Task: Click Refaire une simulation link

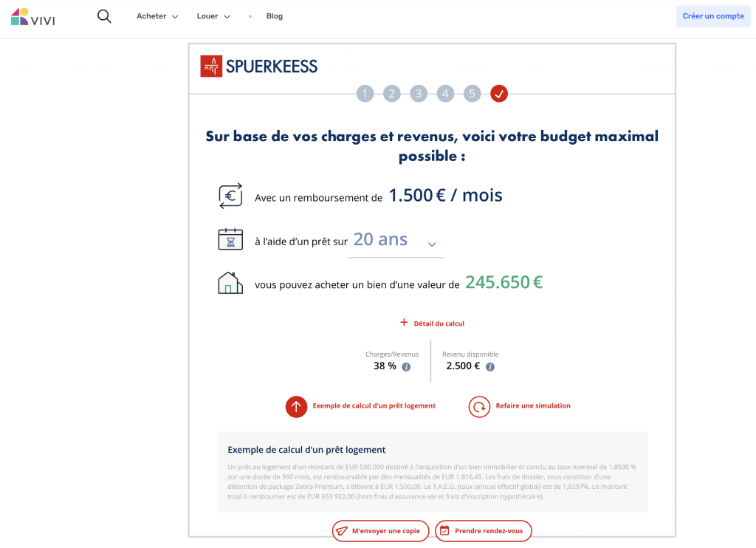Action: point(532,406)
